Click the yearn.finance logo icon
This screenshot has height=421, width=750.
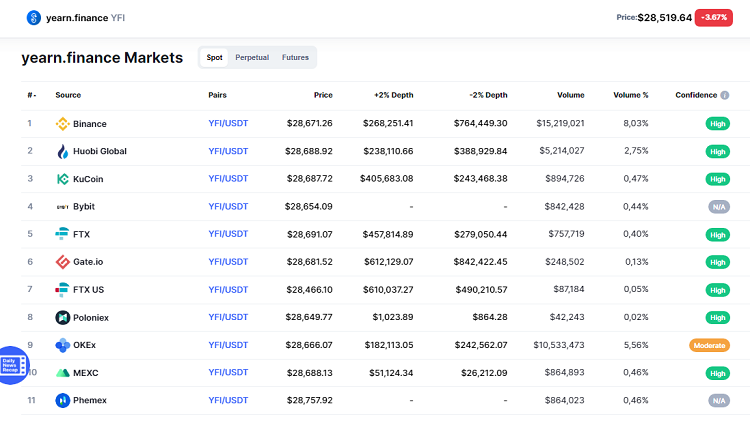pyautogui.click(x=34, y=18)
